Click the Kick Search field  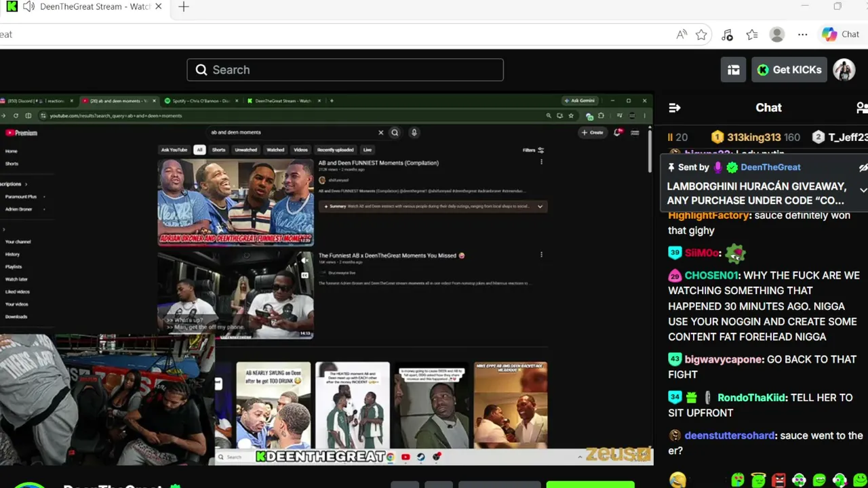click(x=345, y=70)
